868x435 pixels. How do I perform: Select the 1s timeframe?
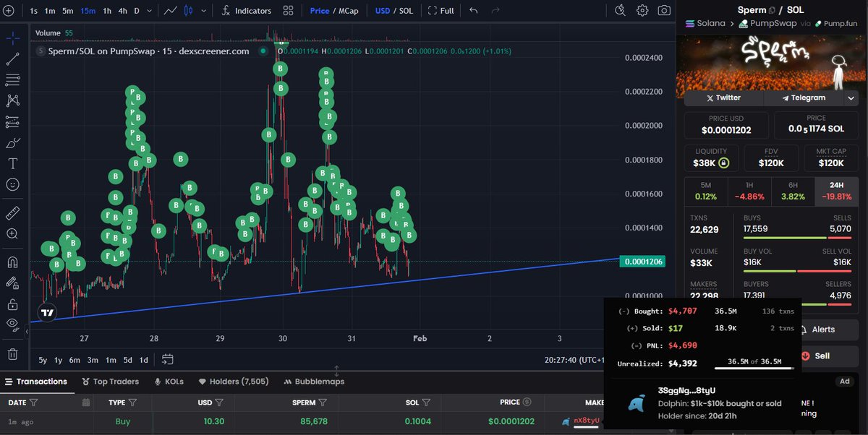click(x=34, y=11)
